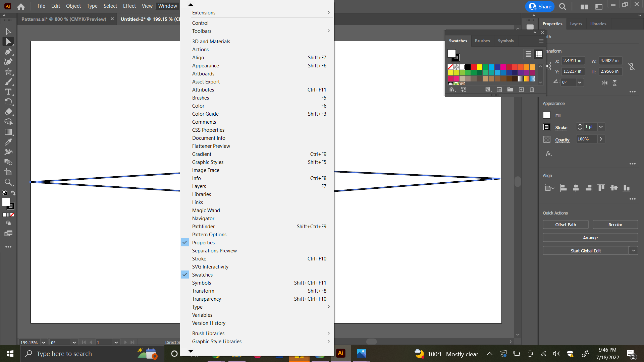Viewport: 644px width, 362px height.
Task: Select the Paintbrush tool
Action: click(x=8, y=81)
